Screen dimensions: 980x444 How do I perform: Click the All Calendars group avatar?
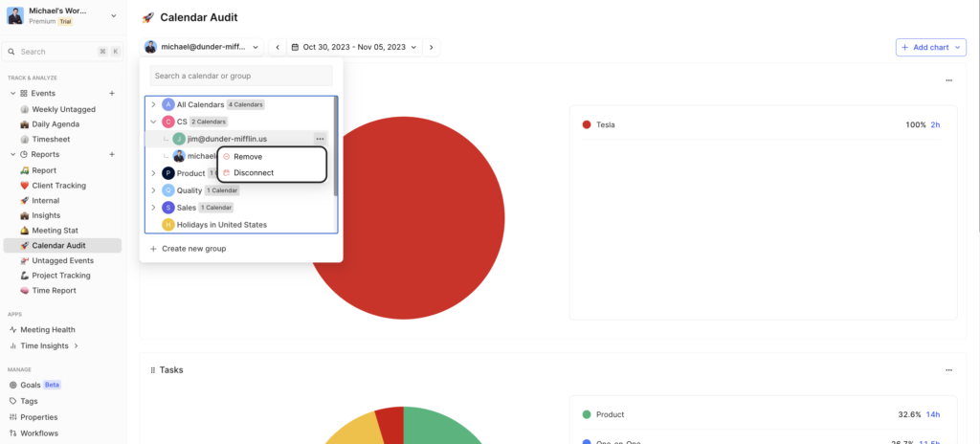coord(168,104)
